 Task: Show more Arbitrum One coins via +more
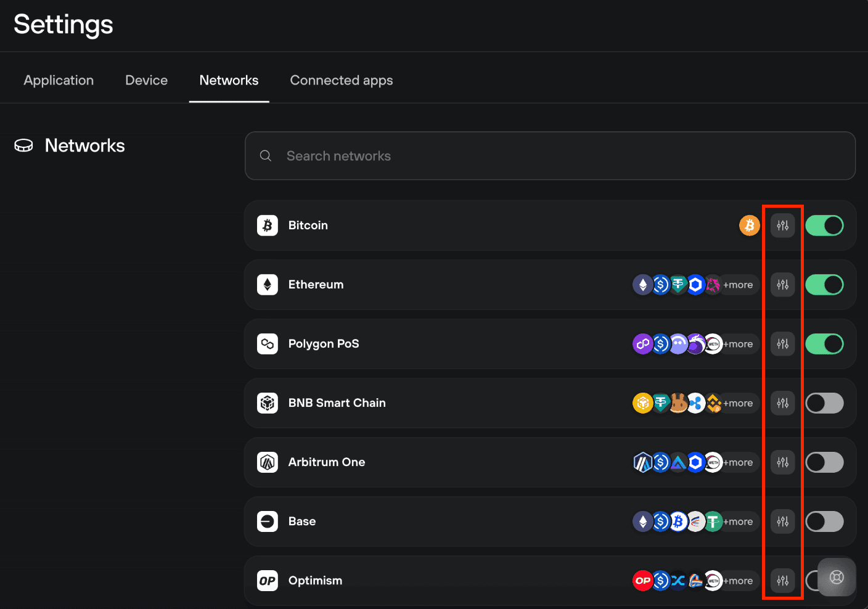(x=738, y=462)
